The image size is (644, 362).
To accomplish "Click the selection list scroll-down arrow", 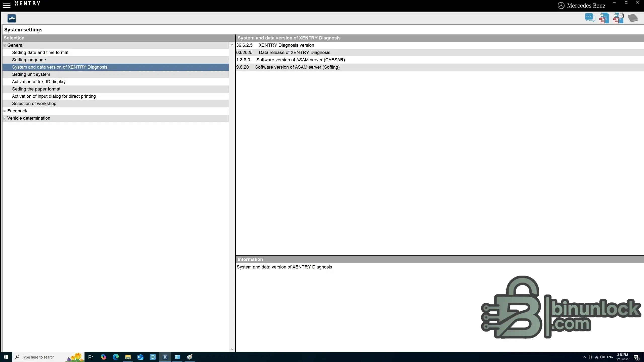I will (232, 349).
